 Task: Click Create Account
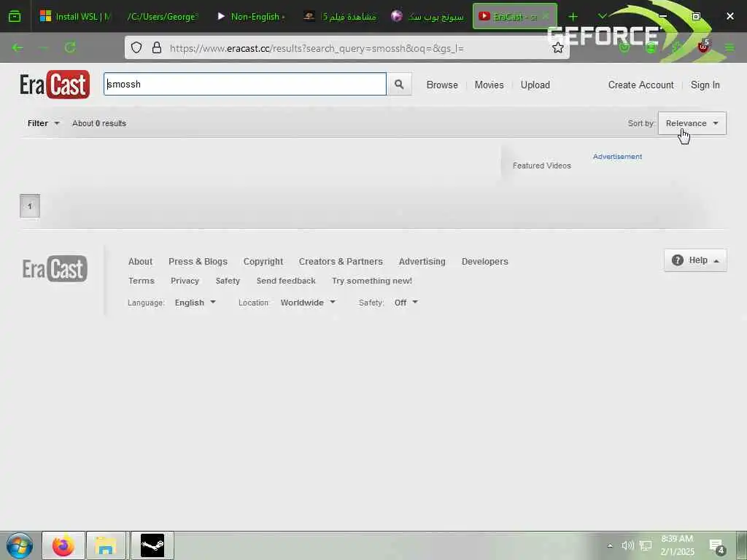tap(640, 85)
